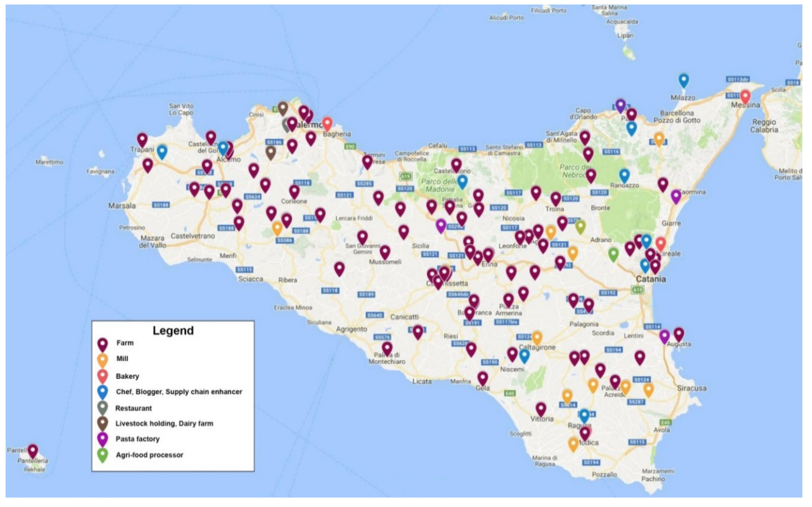Screen dimensions: 812x507
Task: Select the farm pin on Pantelleria island
Action: 32,450
